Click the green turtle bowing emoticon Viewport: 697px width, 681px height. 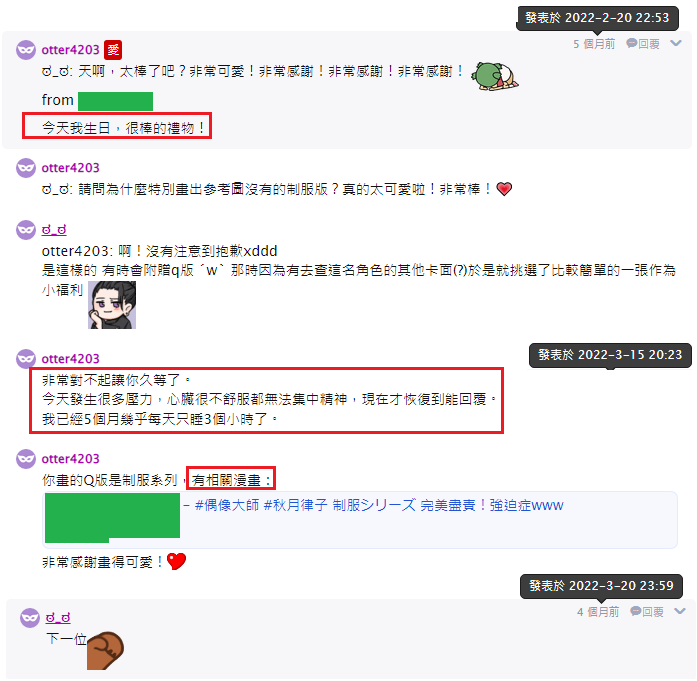(x=494, y=76)
